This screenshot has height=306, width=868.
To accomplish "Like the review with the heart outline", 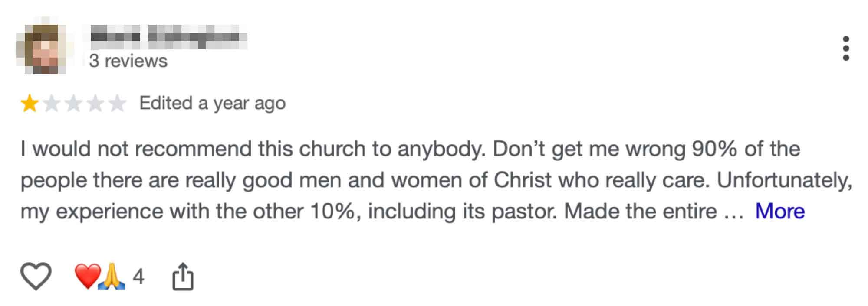I will [x=36, y=276].
